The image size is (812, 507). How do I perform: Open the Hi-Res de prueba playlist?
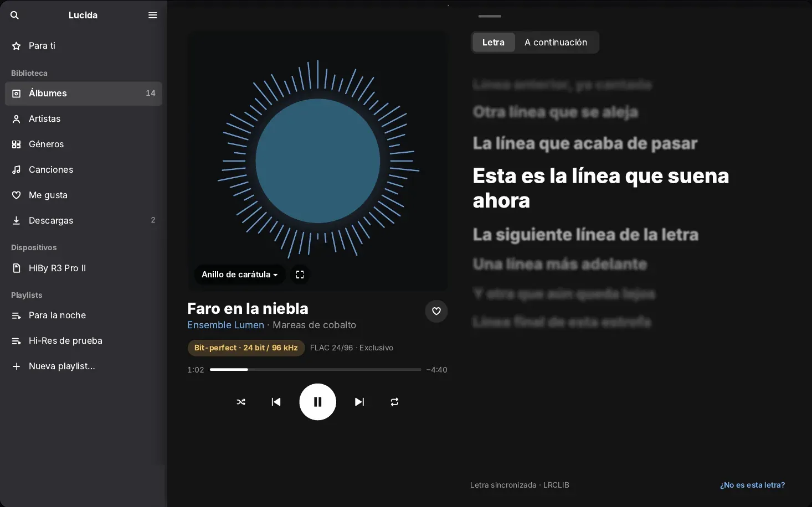pos(84,341)
